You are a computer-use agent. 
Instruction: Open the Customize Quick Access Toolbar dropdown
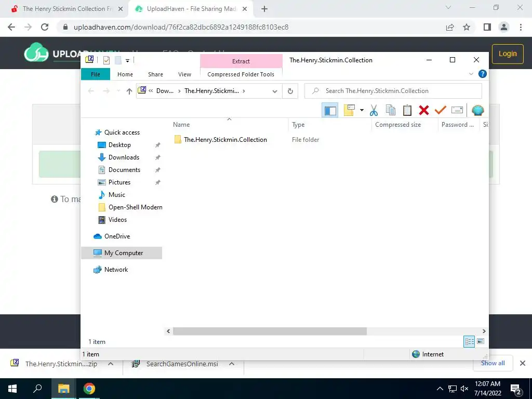tap(128, 61)
